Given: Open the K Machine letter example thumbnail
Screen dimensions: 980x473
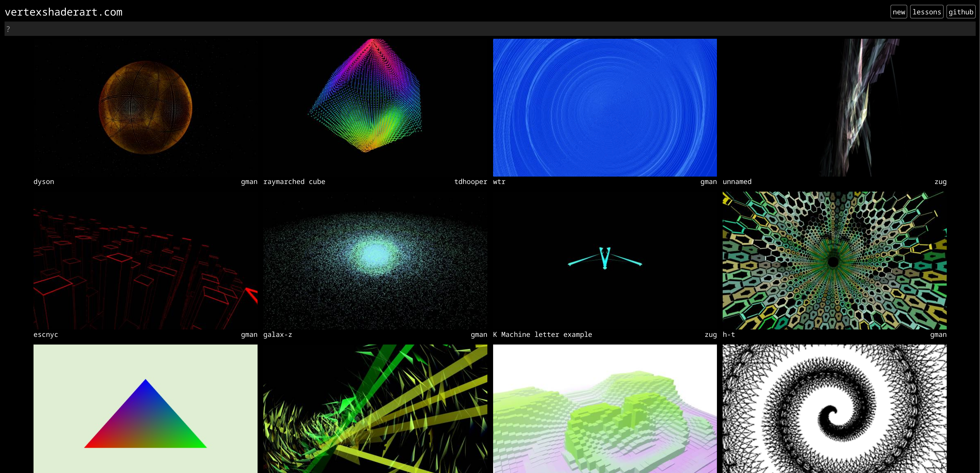Looking at the screenshot, I should click(604, 261).
